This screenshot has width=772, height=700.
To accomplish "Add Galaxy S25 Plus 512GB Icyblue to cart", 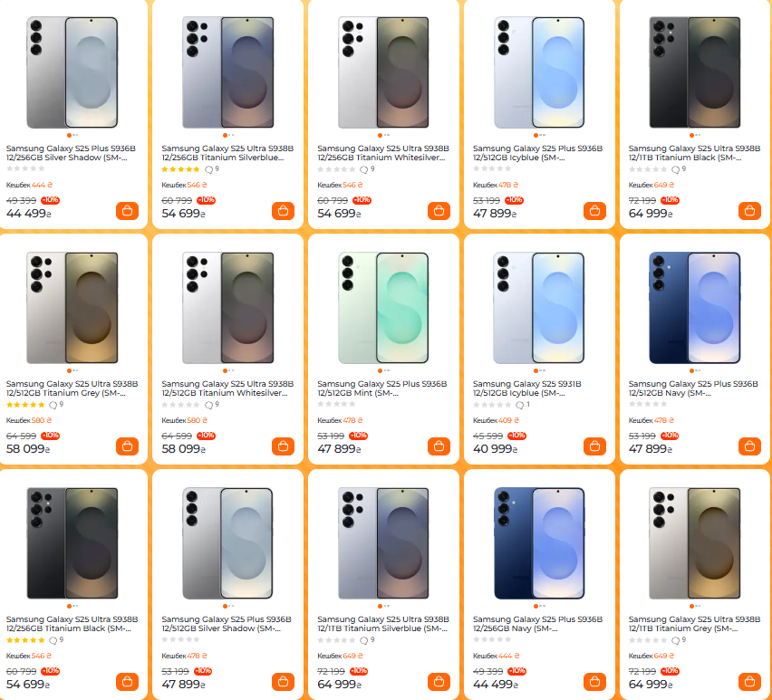I will [x=594, y=210].
